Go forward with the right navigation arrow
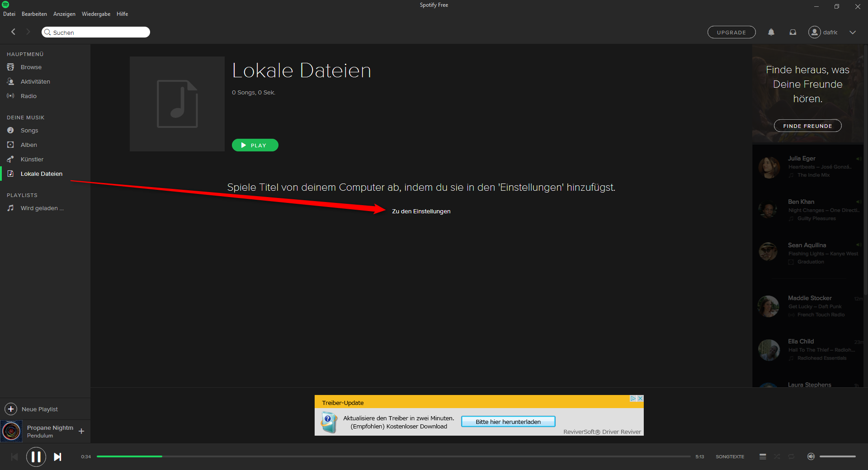The height and width of the screenshot is (470, 868). (x=28, y=32)
